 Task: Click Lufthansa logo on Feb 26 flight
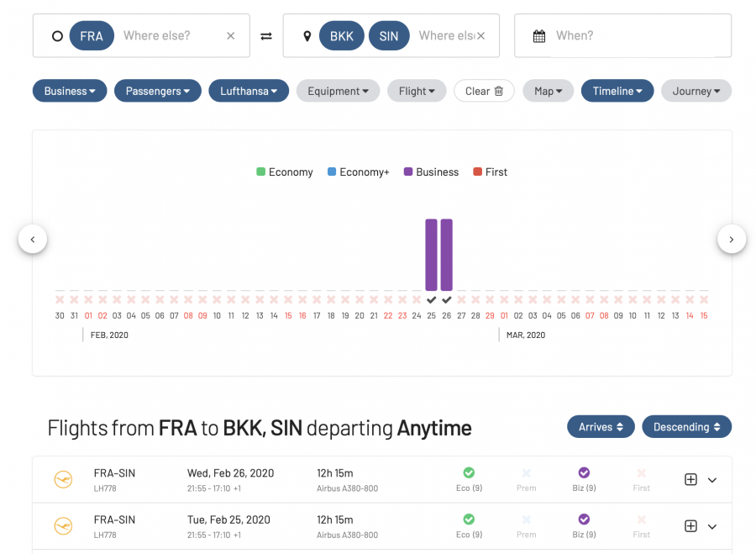[x=63, y=479]
